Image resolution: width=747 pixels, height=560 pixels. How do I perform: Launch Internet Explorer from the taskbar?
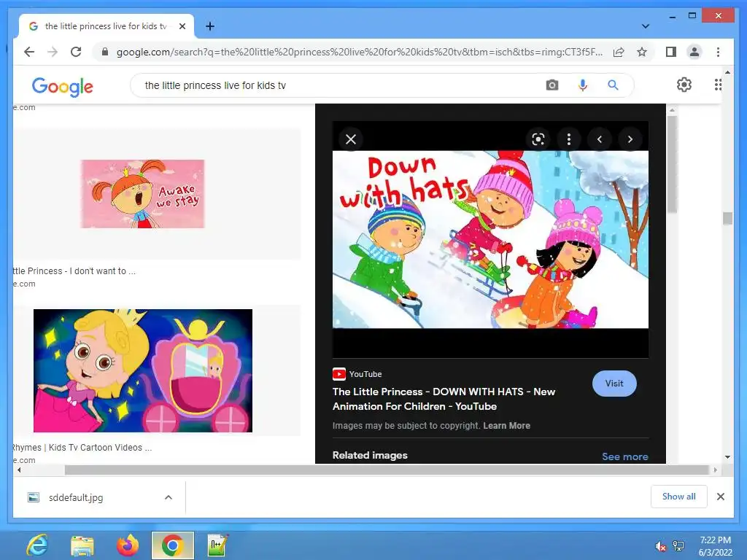(x=37, y=545)
